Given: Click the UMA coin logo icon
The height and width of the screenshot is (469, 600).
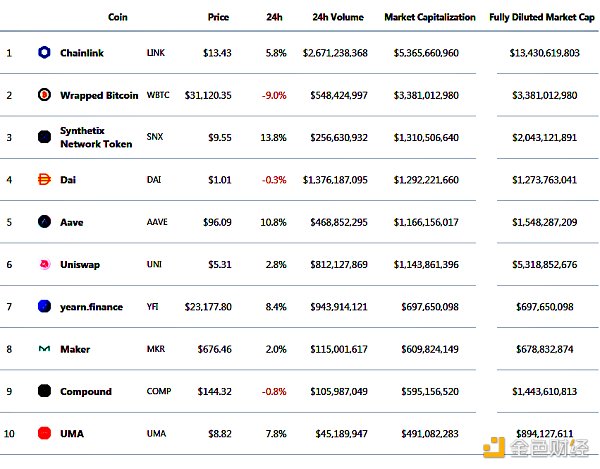Looking at the screenshot, I should (x=44, y=433).
